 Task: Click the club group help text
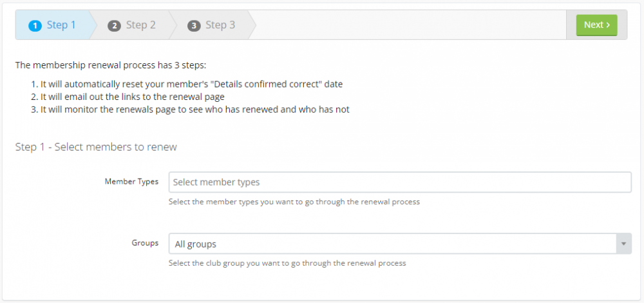pos(287,263)
